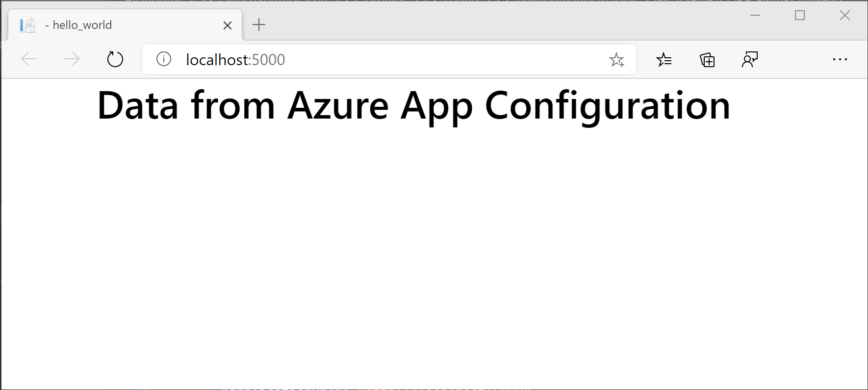Image resolution: width=868 pixels, height=390 pixels.
Task: Close the hello_world tab
Action: [x=227, y=25]
